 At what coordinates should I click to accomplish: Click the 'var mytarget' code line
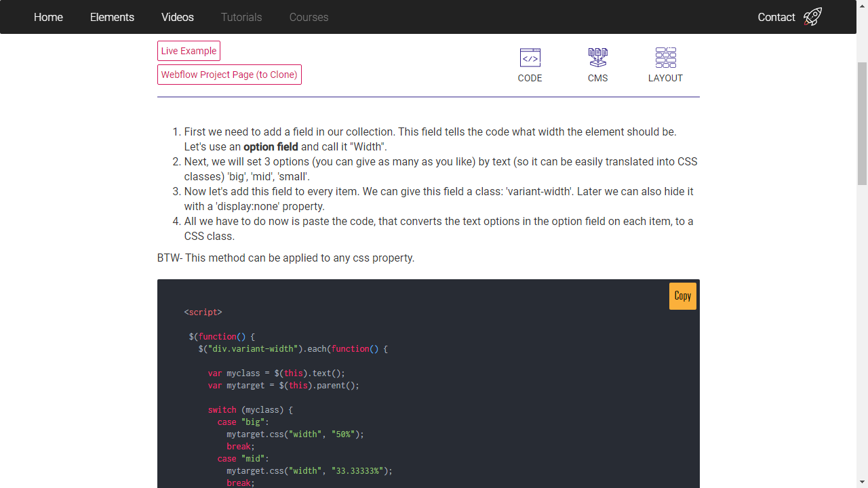pyautogui.click(x=283, y=386)
